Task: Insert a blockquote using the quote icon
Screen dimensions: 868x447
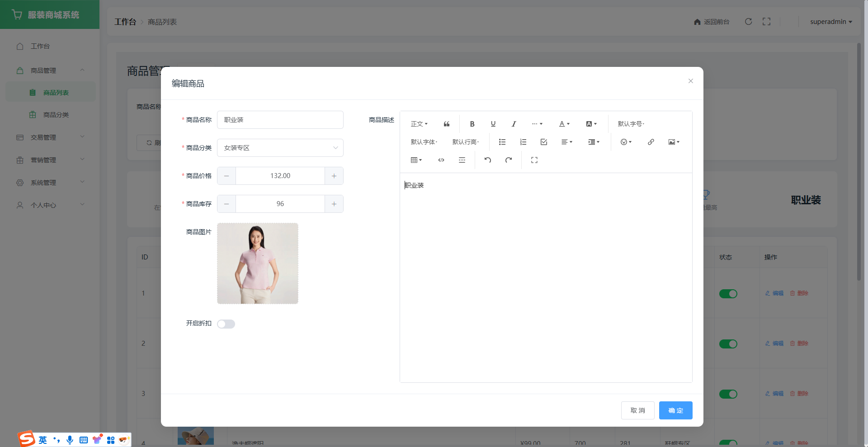Action: (446, 124)
